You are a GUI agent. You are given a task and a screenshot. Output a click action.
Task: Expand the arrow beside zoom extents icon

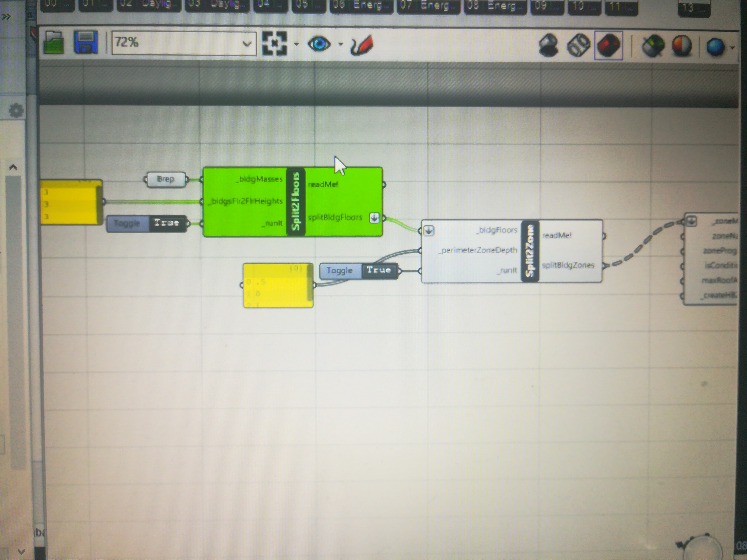coord(296,44)
